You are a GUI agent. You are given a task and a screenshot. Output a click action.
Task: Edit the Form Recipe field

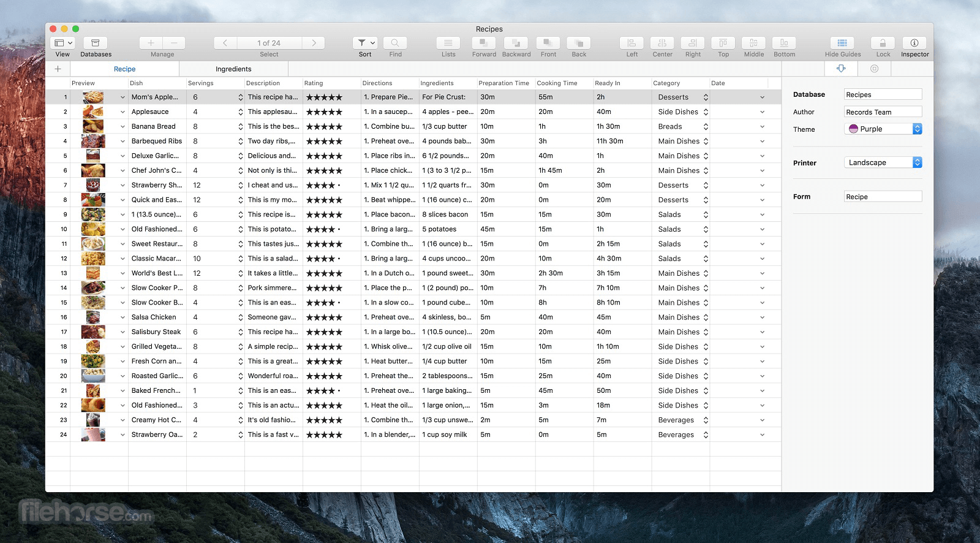coord(883,197)
